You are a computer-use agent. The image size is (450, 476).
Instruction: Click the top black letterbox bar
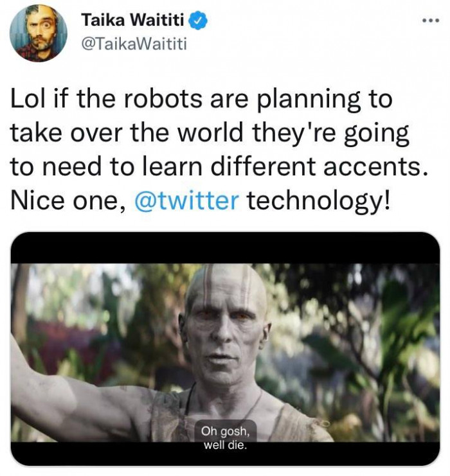[x=225, y=249]
